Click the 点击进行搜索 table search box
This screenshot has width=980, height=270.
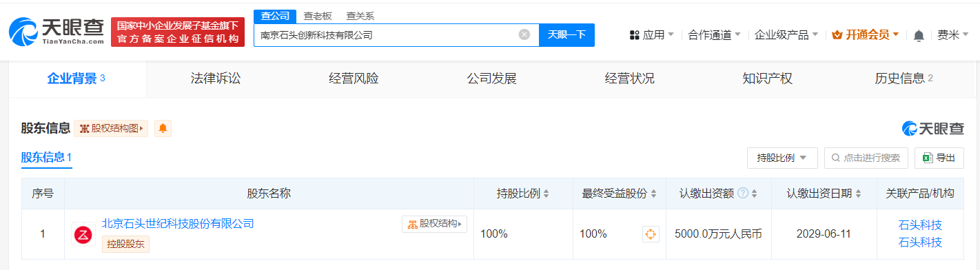pos(866,158)
